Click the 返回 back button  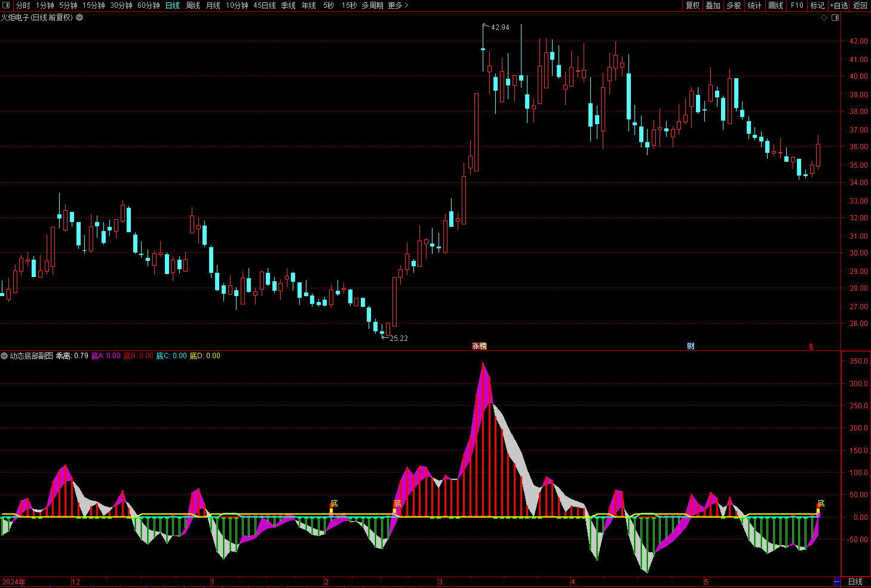point(860,5)
